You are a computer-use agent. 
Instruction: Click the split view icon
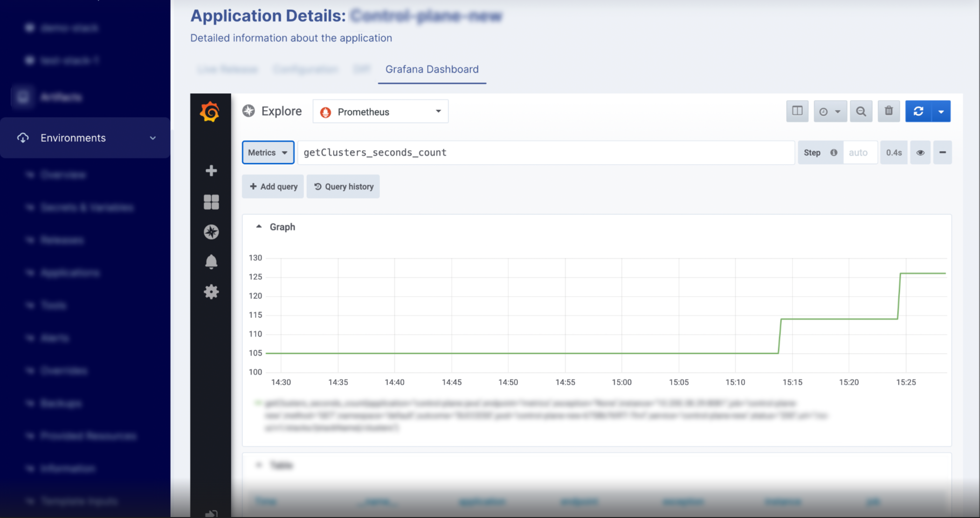[797, 111]
